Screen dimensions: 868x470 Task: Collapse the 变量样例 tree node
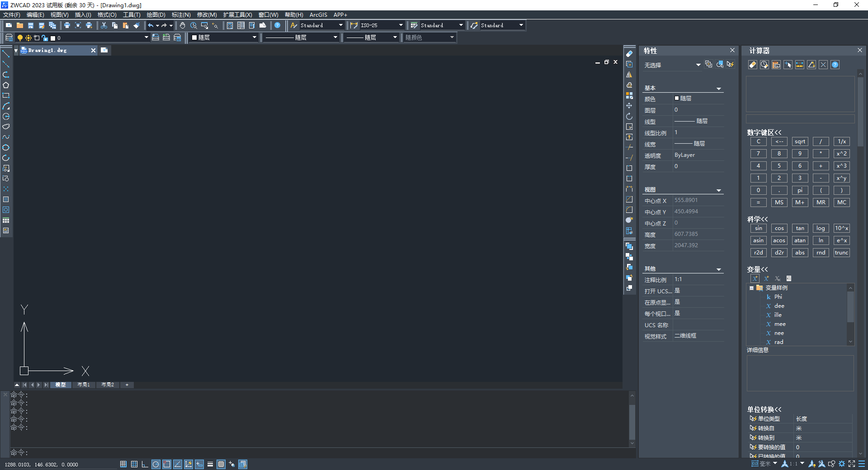pos(752,288)
